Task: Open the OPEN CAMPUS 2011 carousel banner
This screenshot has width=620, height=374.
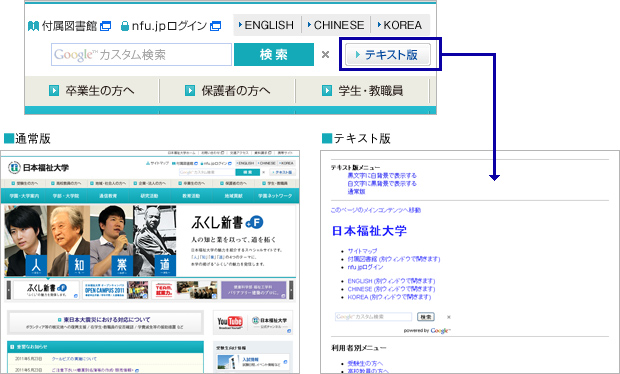Action: [116, 290]
